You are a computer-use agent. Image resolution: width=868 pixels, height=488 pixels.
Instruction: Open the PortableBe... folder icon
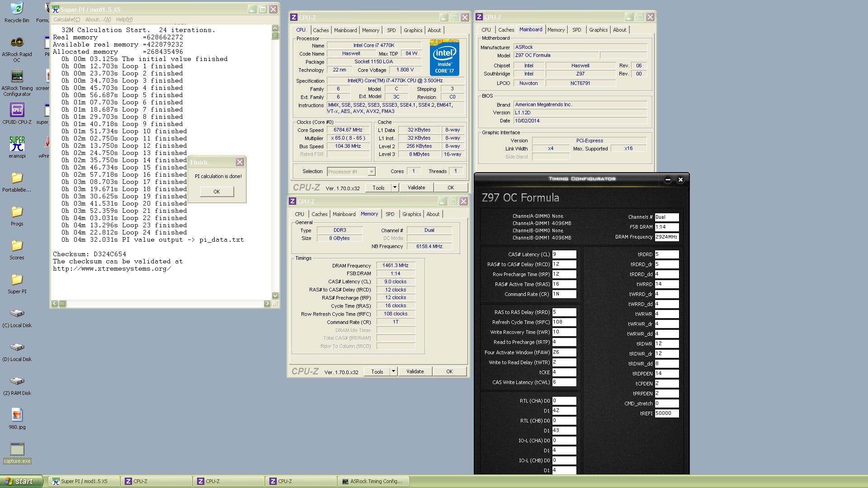click(17, 181)
